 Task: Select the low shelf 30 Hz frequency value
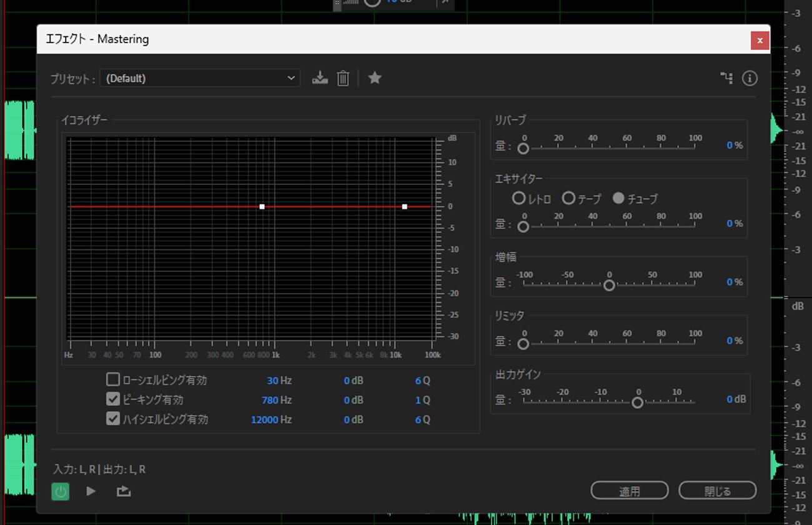tap(272, 381)
